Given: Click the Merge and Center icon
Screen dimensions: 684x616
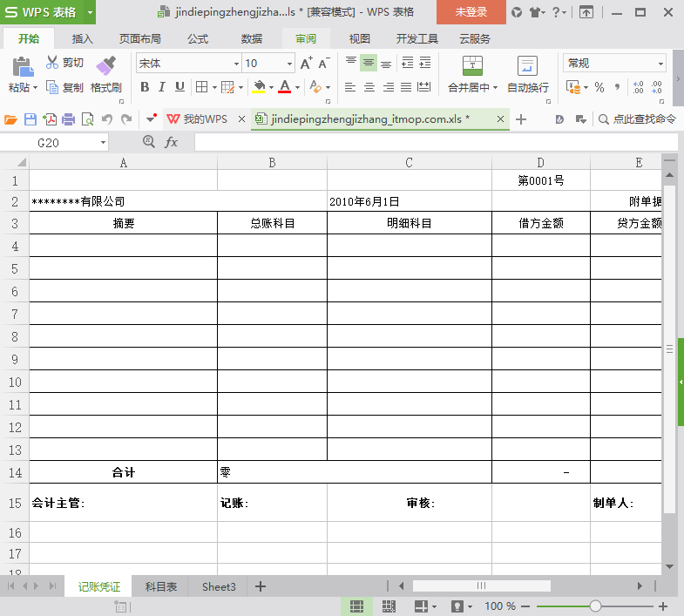Looking at the screenshot, I should 472,66.
